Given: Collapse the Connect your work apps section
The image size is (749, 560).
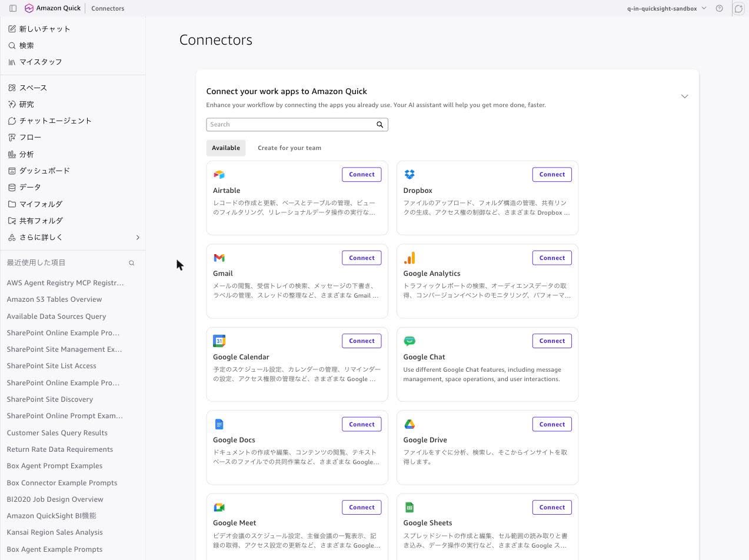Looking at the screenshot, I should click(684, 96).
